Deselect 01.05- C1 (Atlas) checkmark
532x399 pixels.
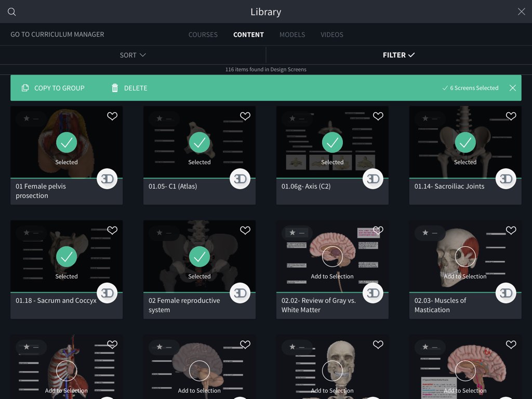[x=199, y=142]
